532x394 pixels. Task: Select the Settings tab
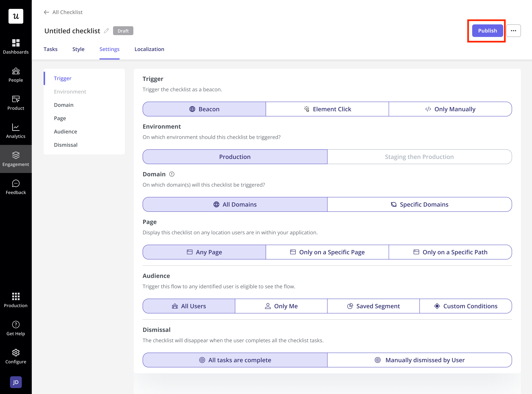coord(109,49)
